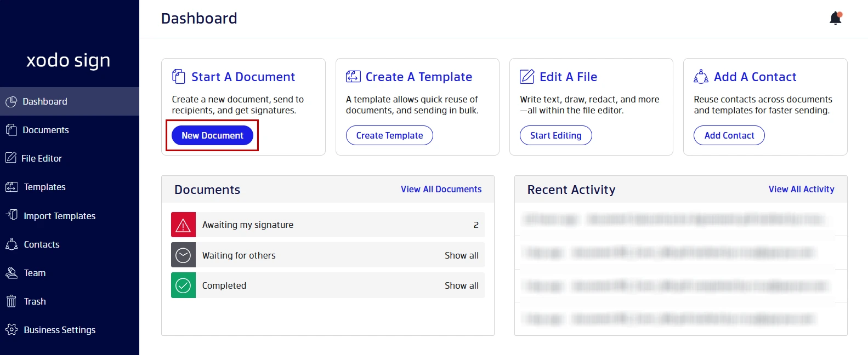Click the Edit A File pencil icon

[527, 76]
